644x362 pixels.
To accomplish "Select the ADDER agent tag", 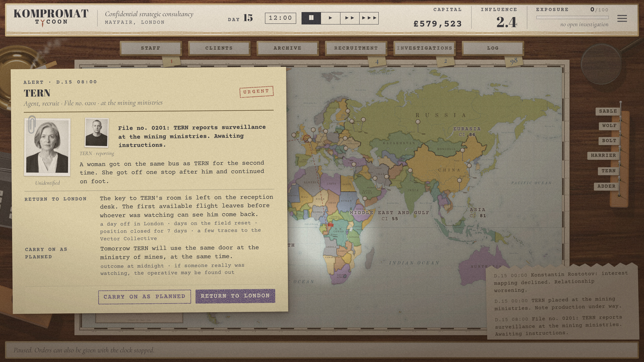I will pos(606,186).
